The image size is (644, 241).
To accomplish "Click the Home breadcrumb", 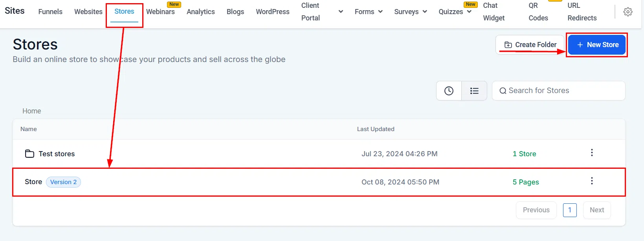I will [31, 111].
